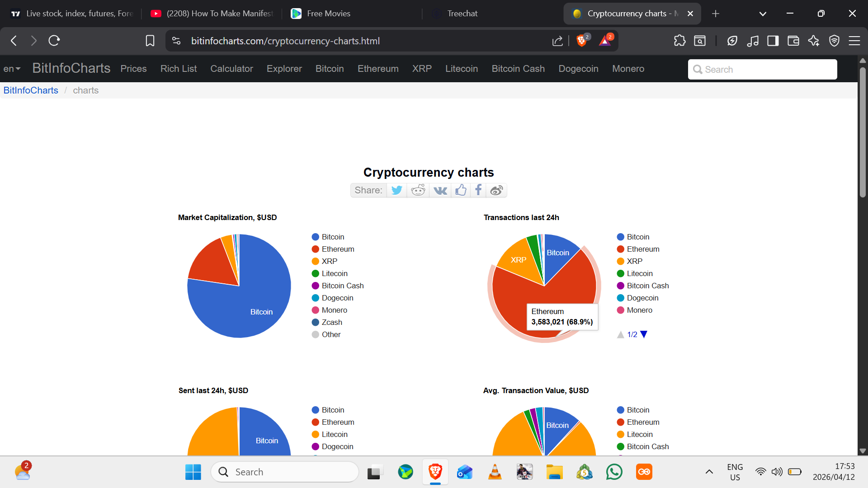
Task: Open the tab list chevron
Action: 763,14
